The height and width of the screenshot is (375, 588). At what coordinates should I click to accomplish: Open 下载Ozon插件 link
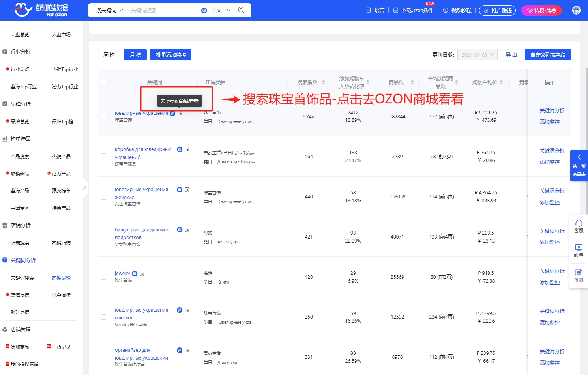(413, 10)
